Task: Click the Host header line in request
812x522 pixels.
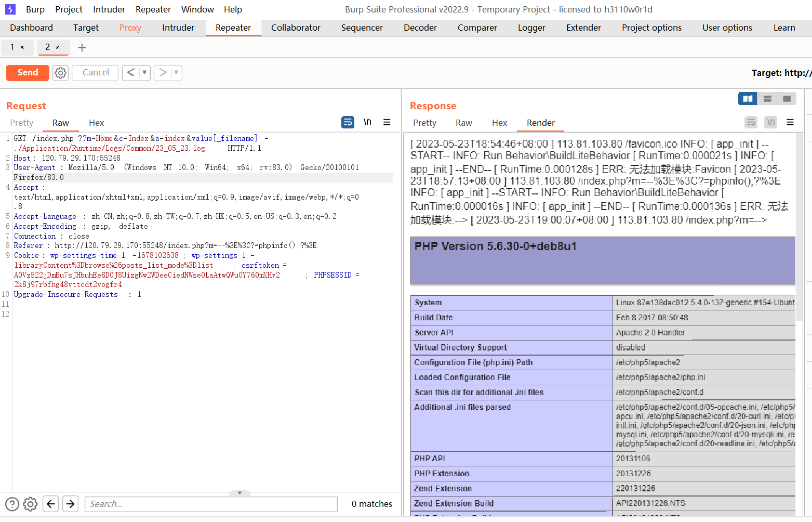Action: (x=67, y=158)
